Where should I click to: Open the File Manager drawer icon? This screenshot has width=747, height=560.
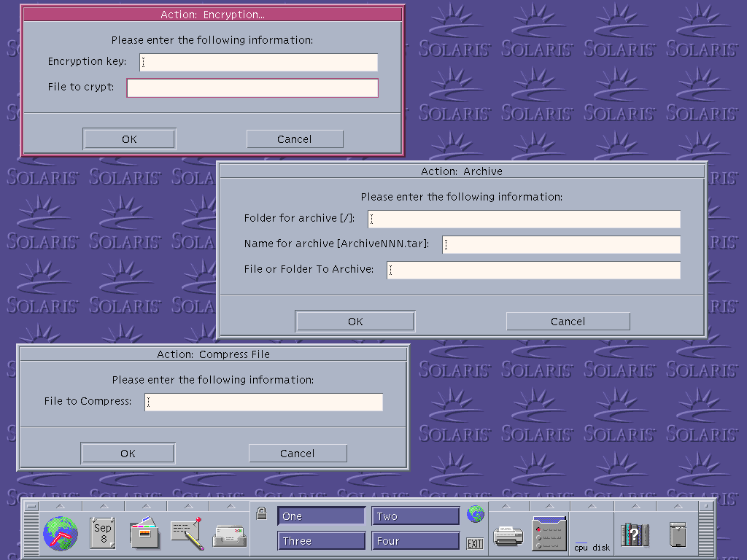[145, 533]
